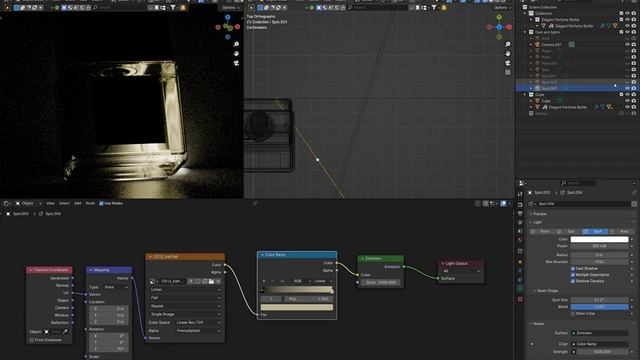
Task: Collapse the Beam Shape subpanel
Action: coord(535,291)
